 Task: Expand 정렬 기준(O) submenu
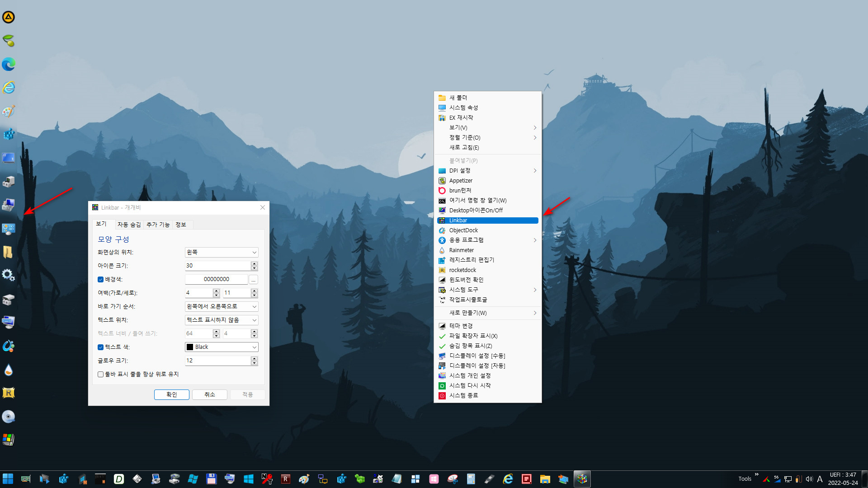[487, 137]
